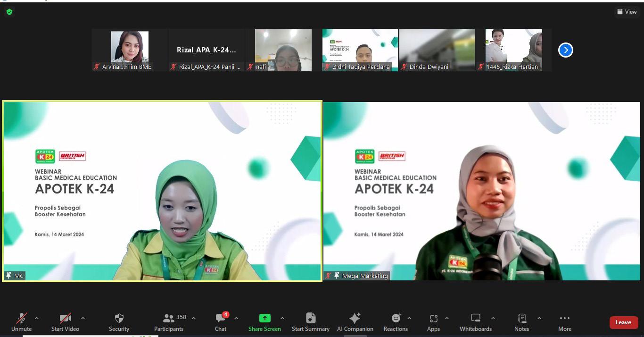Screen dimensions: 644x337
Task: Click muted mic icon on 1446_Rizka's thumbnail
Action: pyautogui.click(x=481, y=67)
